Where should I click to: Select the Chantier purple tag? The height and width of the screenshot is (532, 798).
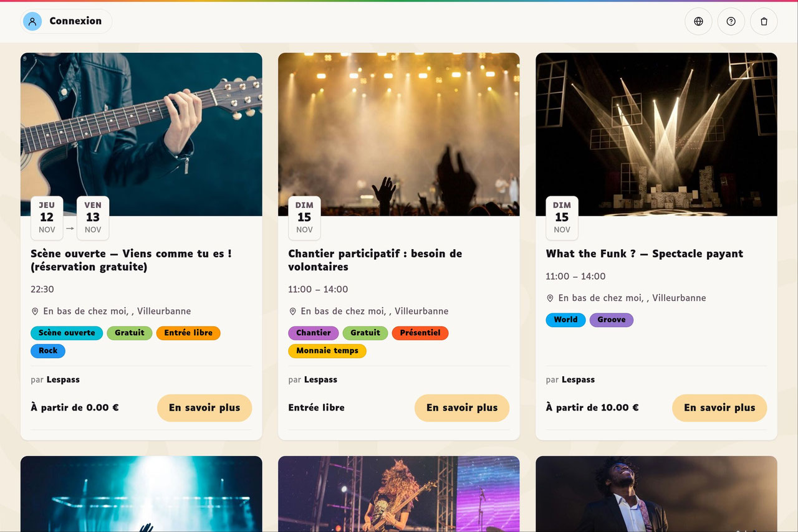(314, 333)
